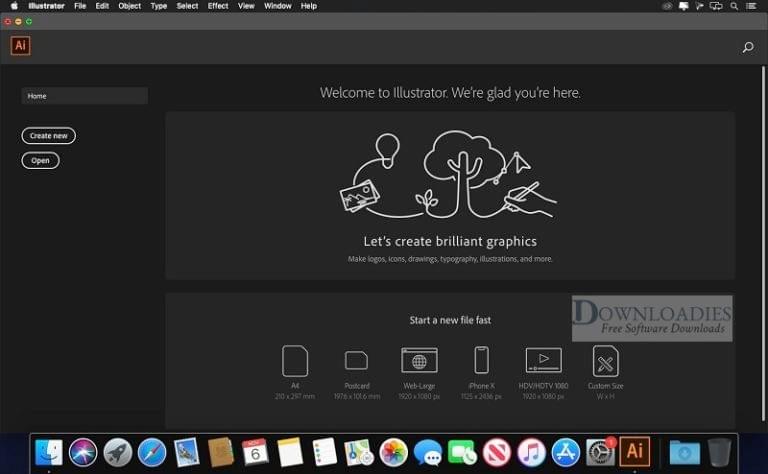Image resolution: width=768 pixels, height=474 pixels.
Task: Open the File menu
Action: pyautogui.click(x=80, y=6)
